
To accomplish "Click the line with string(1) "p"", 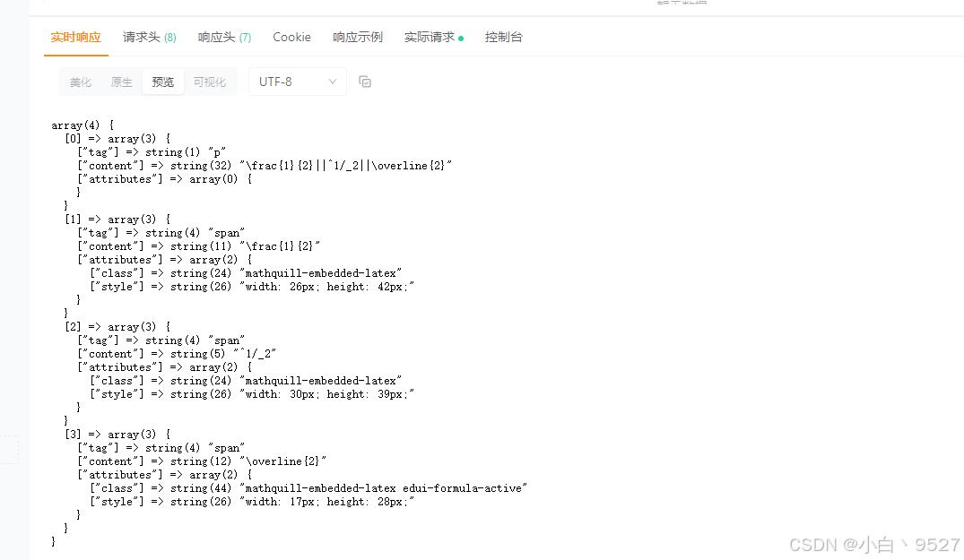I will point(152,152).
